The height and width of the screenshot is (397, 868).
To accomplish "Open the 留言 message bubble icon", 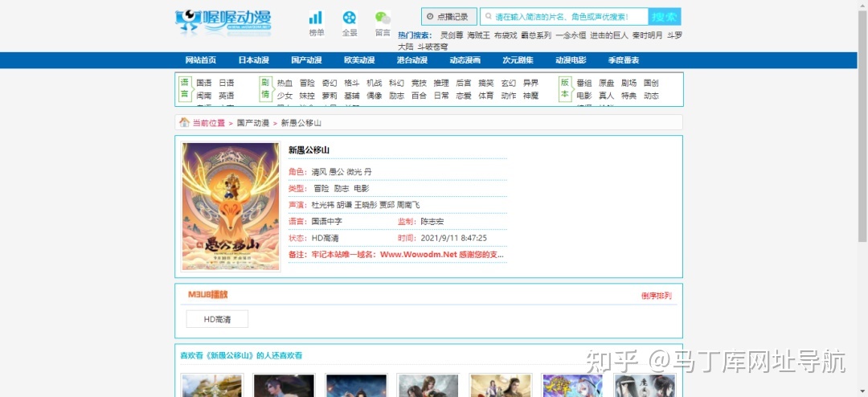I will [383, 18].
